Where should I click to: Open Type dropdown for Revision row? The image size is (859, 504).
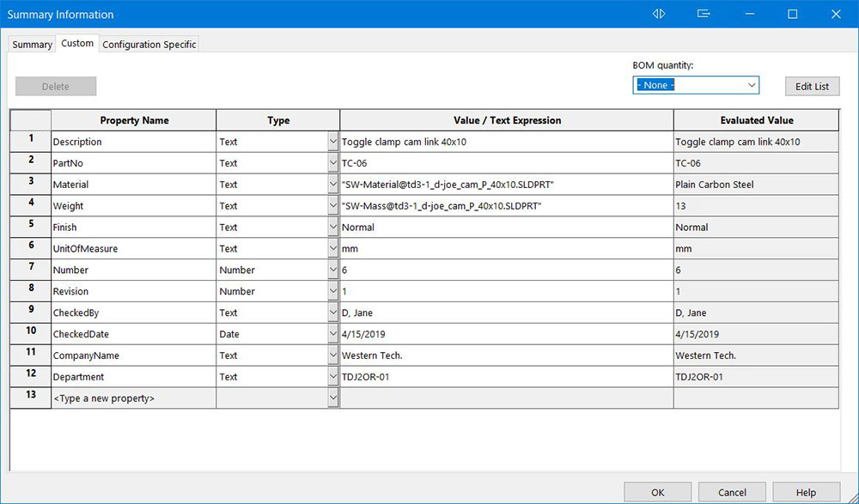pyautogui.click(x=333, y=291)
